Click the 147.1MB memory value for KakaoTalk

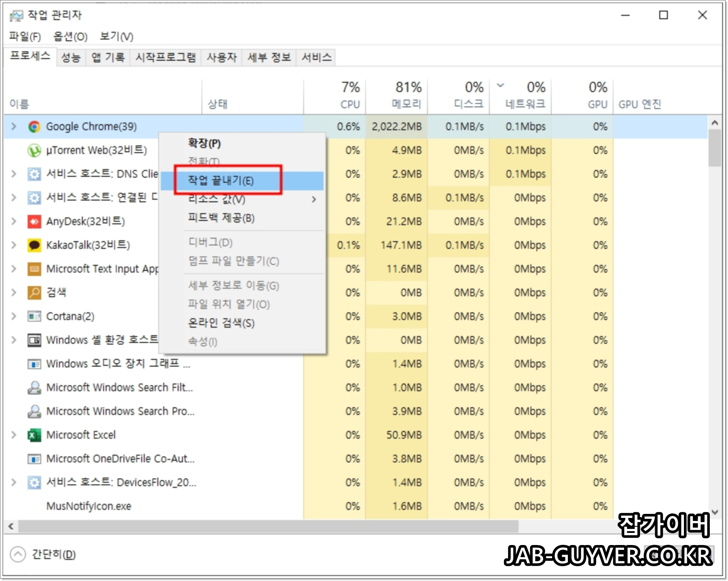401,245
